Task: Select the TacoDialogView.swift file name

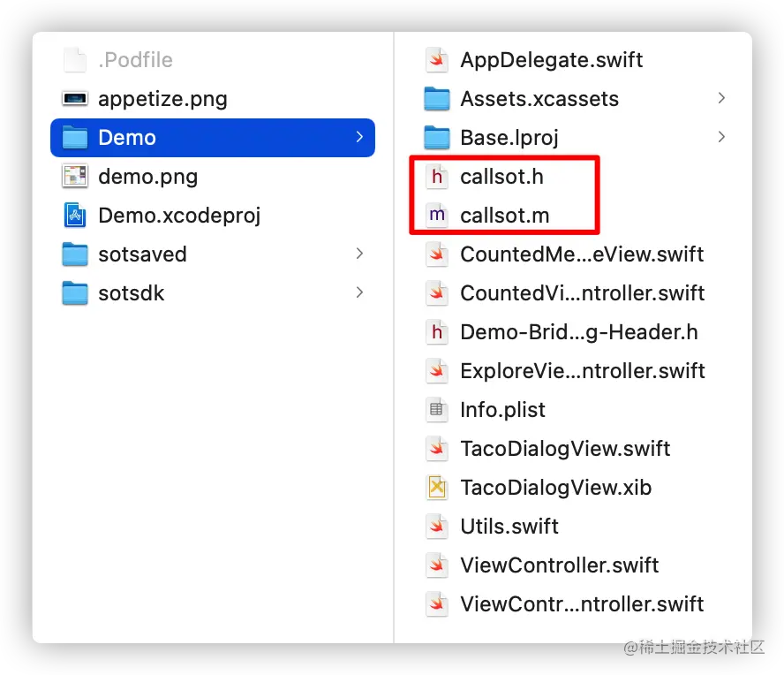Action: point(565,449)
